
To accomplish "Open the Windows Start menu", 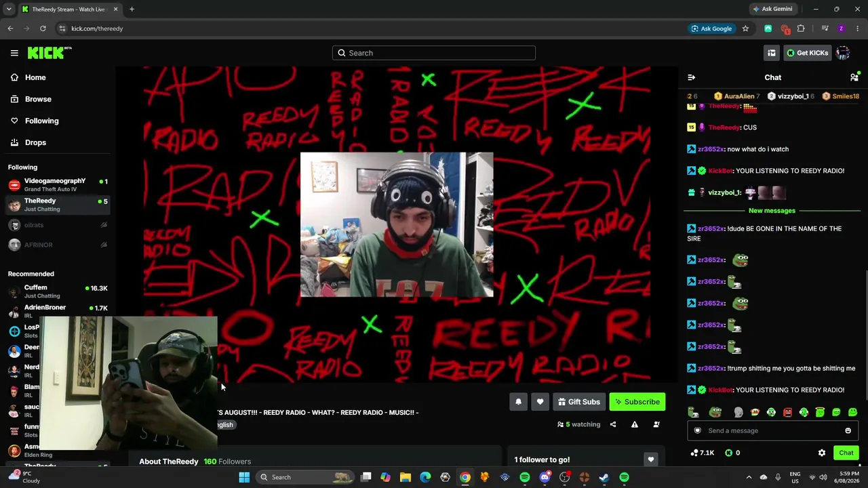I will (244, 477).
